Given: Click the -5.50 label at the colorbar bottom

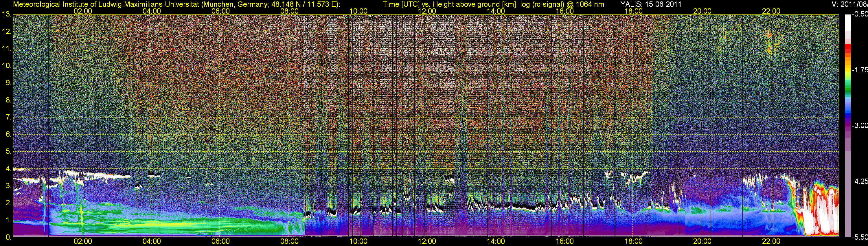Looking at the screenshot, I should tap(860, 237).
